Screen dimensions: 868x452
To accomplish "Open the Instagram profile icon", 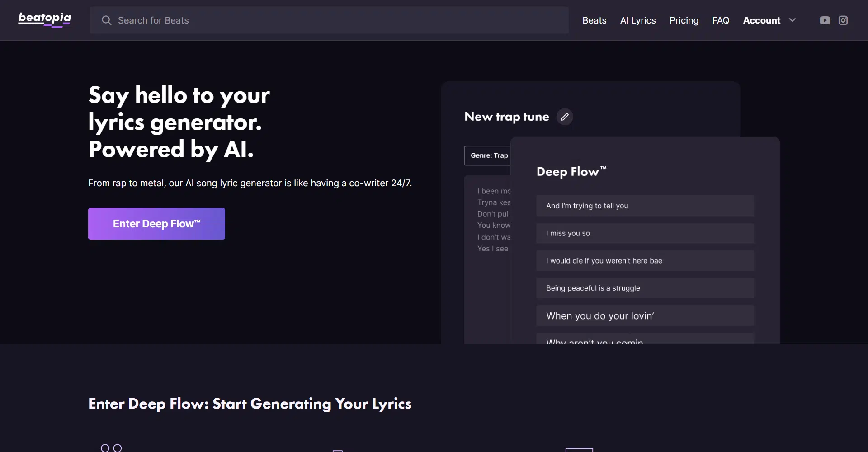I will tap(843, 20).
